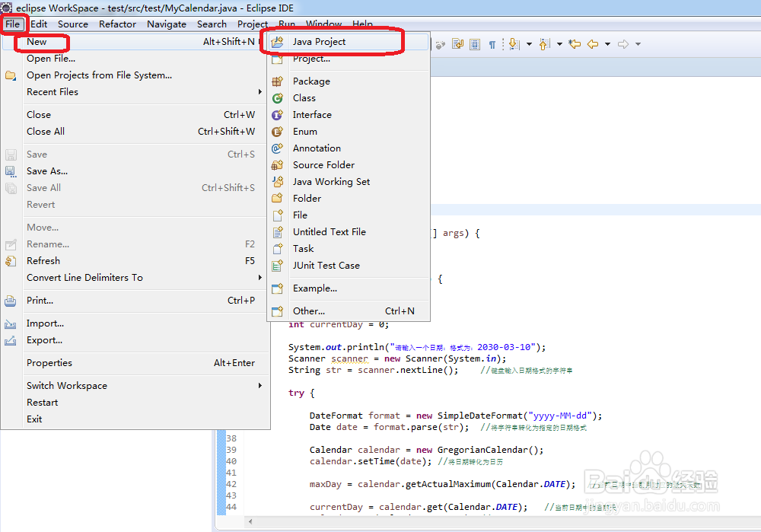Open the Edit menu
761x532 pixels.
click(39, 24)
